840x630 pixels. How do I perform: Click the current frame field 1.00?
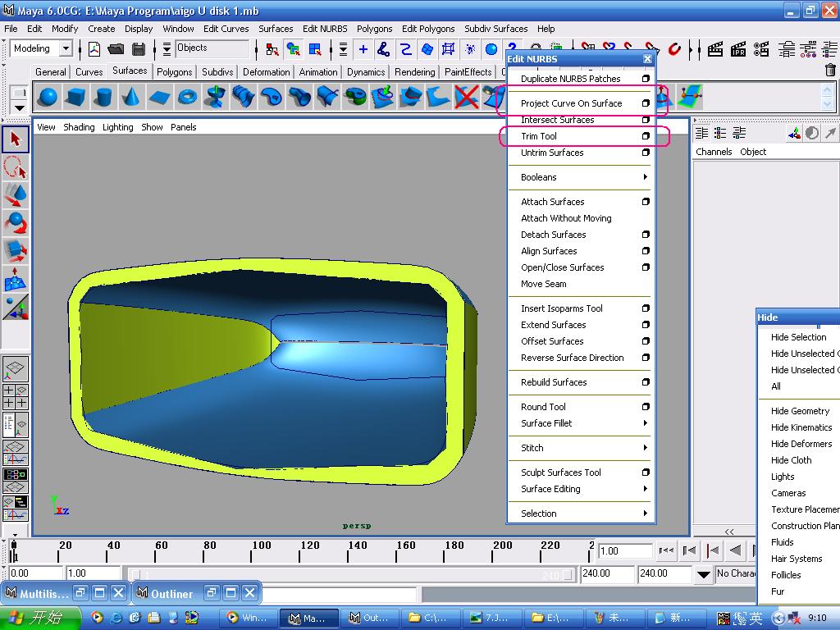625,550
